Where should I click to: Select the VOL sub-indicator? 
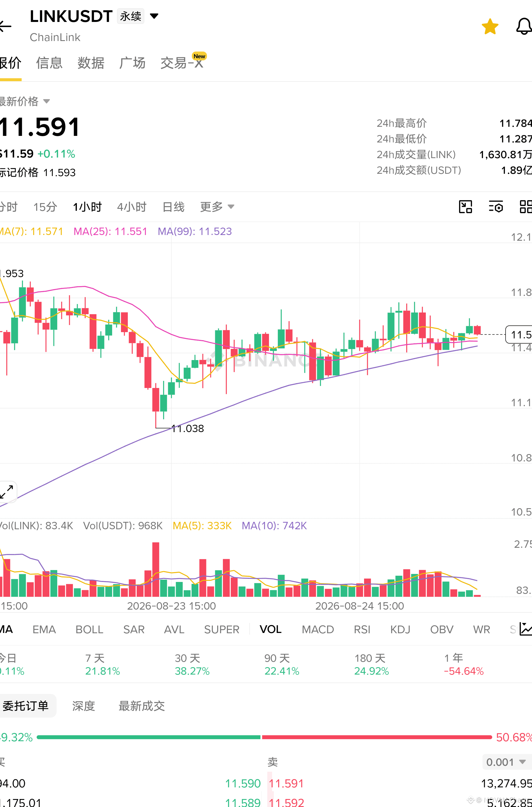[270, 630]
